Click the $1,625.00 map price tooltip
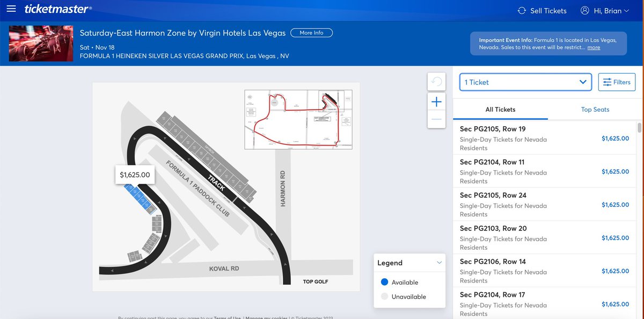This screenshot has height=319, width=644. (x=135, y=175)
